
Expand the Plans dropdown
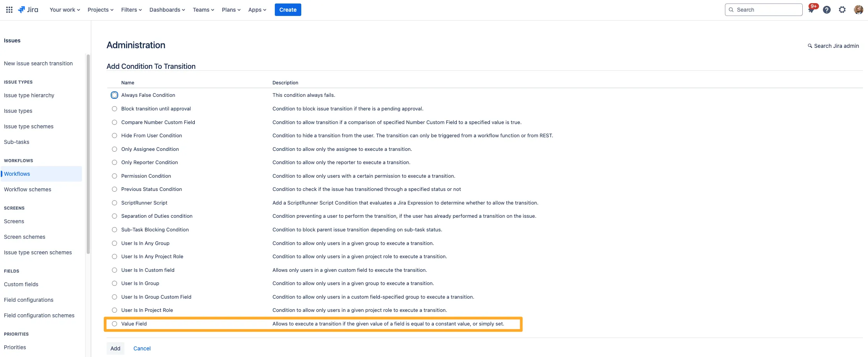tap(231, 10)
